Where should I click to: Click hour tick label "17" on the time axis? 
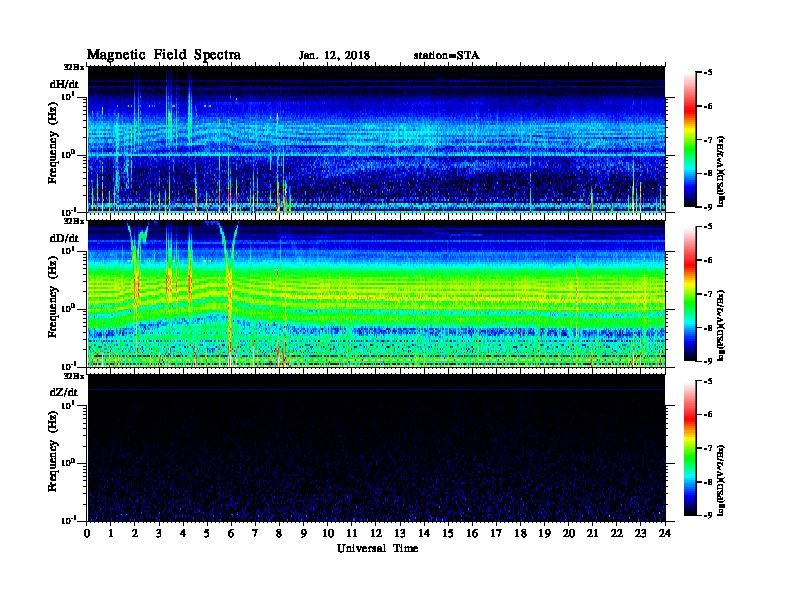tap(497, 533)
